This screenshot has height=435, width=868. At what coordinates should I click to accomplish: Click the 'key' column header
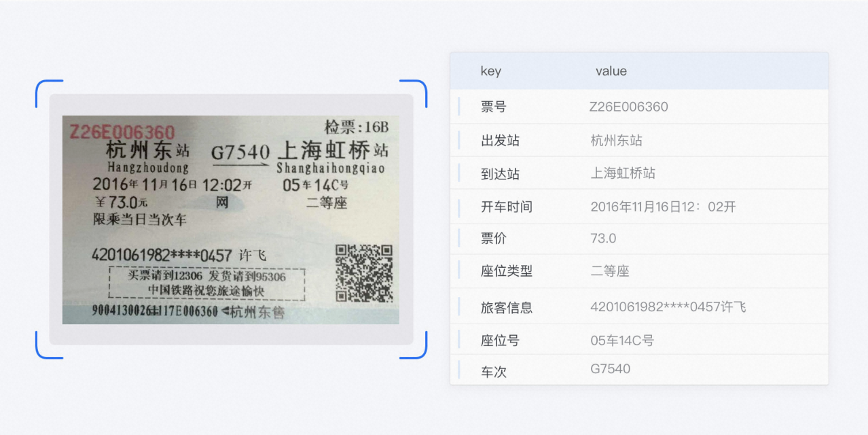click(490, 71)
